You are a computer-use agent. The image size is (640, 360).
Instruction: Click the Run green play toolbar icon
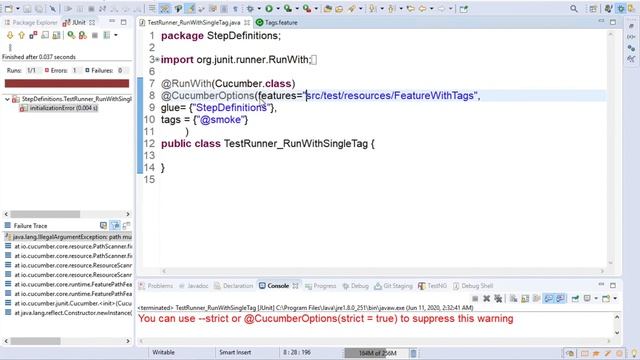pos(269,9)
